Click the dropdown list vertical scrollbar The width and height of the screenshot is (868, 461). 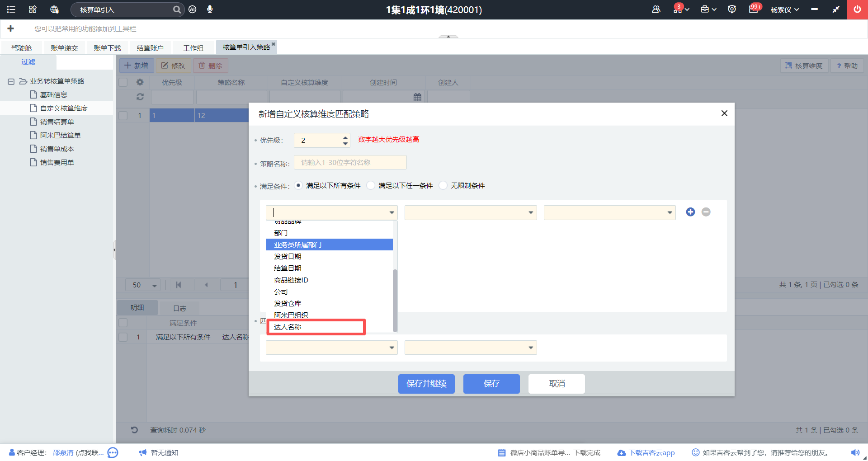pyautogui.click(x=395, y=300)
